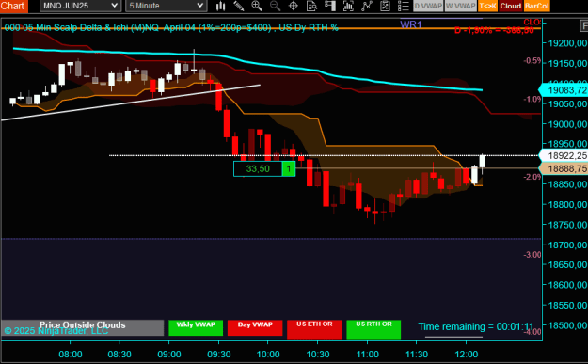Click the Time remaining countdown text
Viewport: 588px width, 364px height.
point(476,326)
